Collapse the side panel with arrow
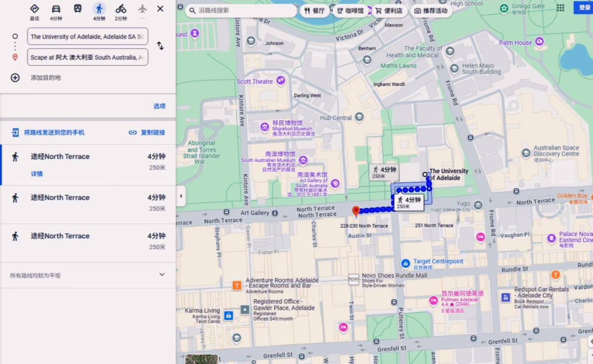 point(180,196)
